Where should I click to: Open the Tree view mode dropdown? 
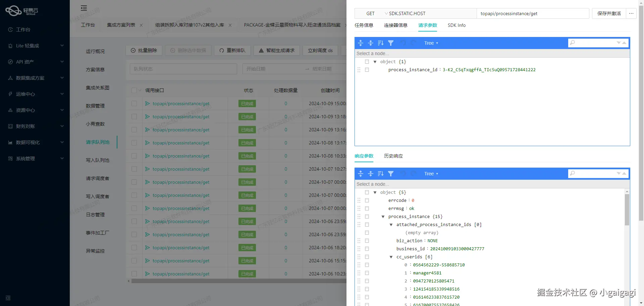click(431, 43)
